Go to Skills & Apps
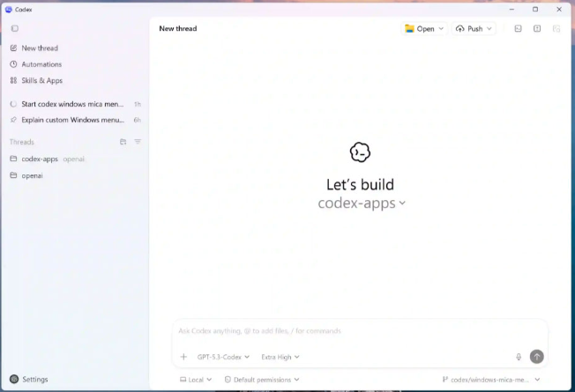This screenshot has height=392, width=575. point(36,80)
